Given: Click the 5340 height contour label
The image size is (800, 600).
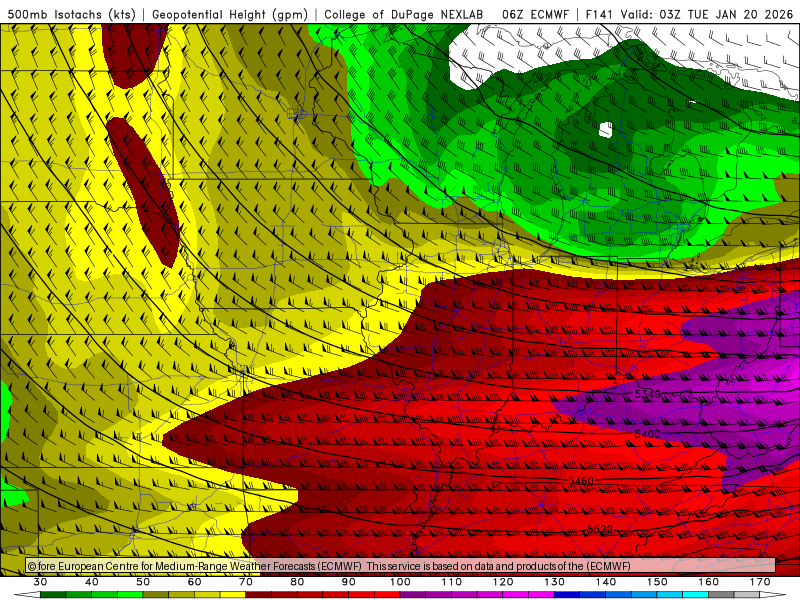Looking at the screenshot, I should point(647,394).
